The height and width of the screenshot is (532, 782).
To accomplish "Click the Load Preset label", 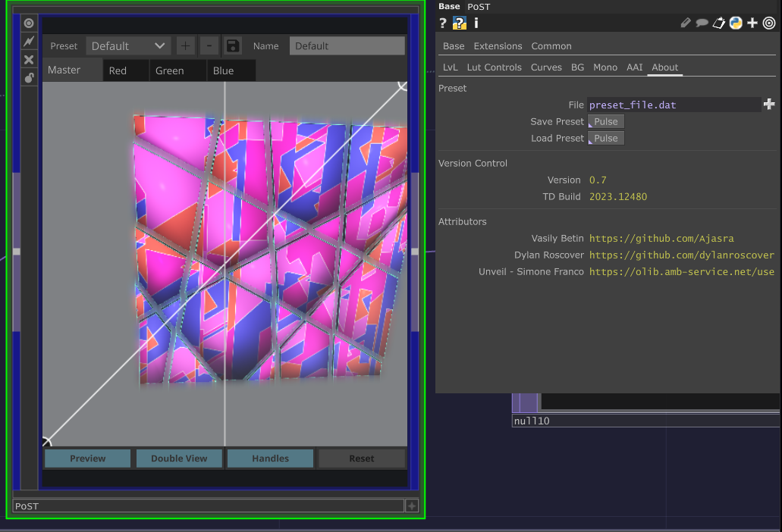I will tap(557, 138).
